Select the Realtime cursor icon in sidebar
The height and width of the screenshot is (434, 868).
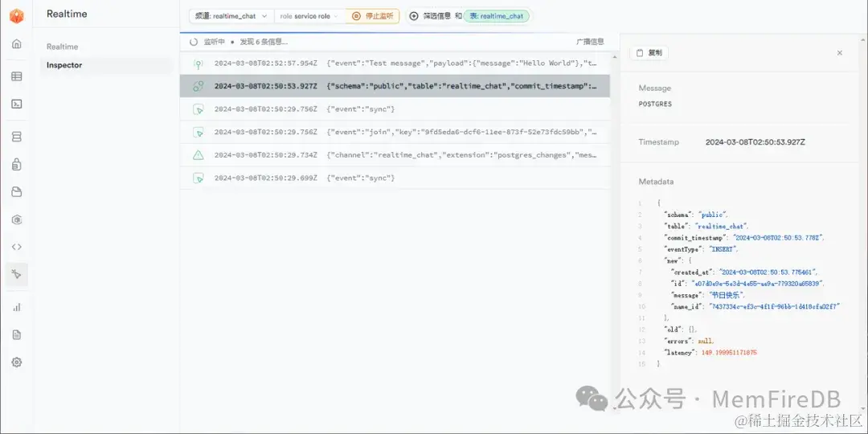click(x=17, y=275)
